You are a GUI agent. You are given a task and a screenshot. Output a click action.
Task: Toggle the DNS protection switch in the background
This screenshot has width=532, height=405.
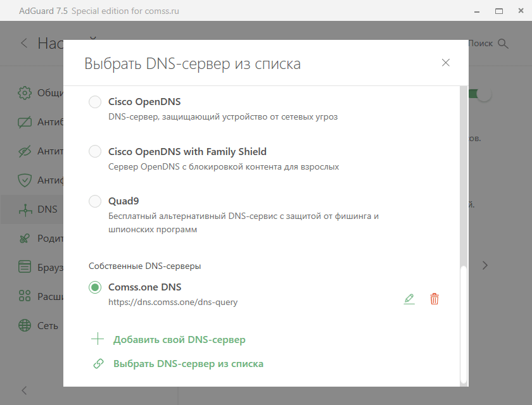[x=480, y=94]
